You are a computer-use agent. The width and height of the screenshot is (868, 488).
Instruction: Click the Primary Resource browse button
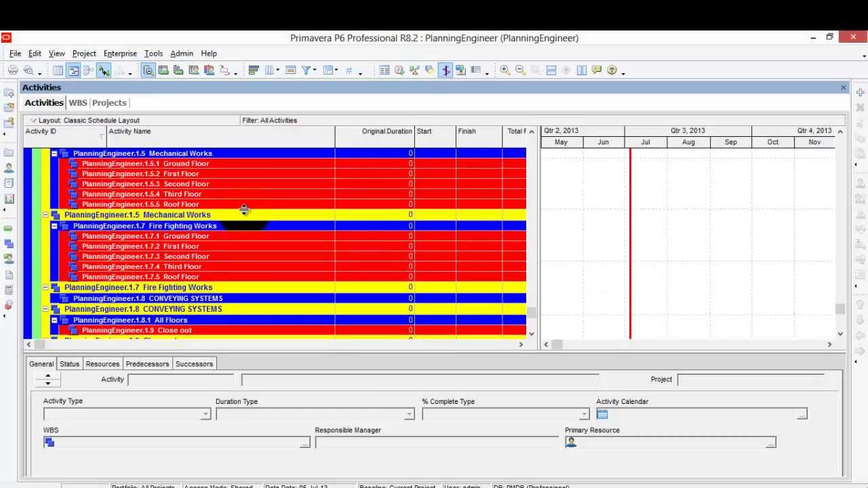770,443
